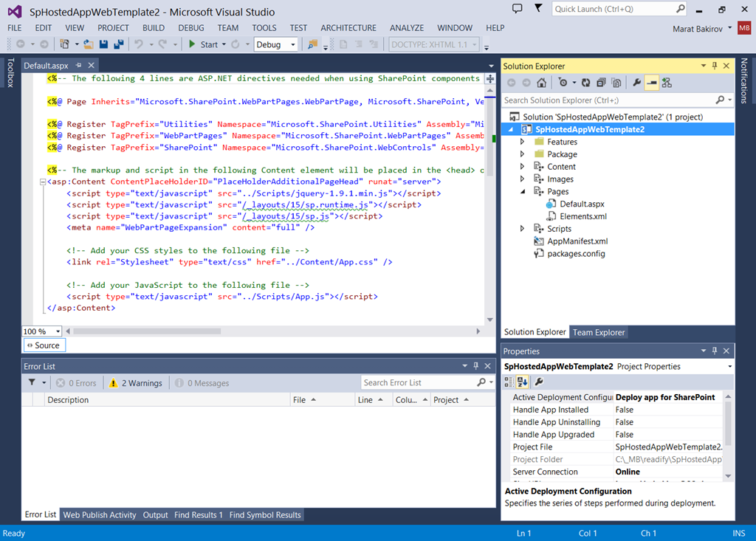Viewport: 756px width, 541px height.
Task: Open the ARCHITECTURE menu
Action: [348, 28]
